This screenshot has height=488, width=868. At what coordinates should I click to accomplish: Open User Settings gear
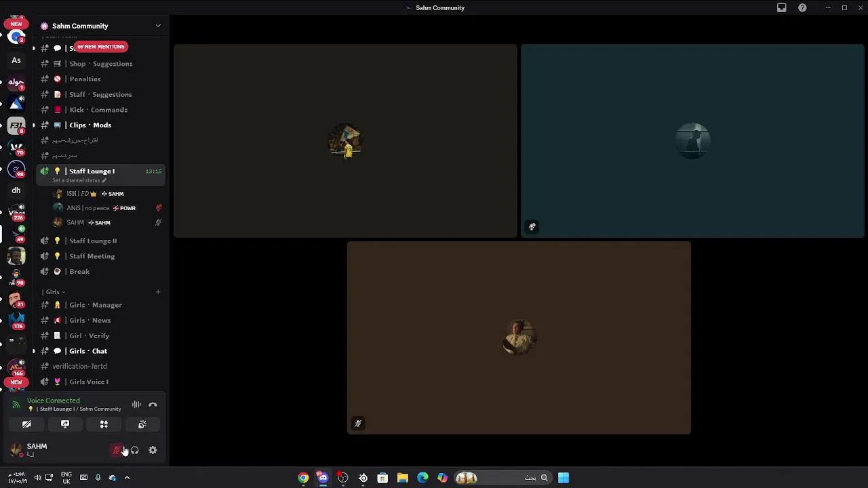[x=153, y=450]
